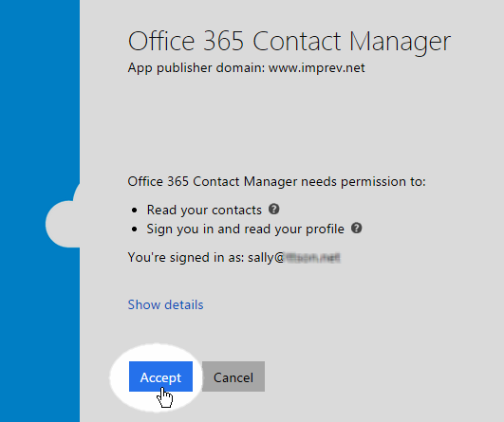Open help icon beside Read your contacts
The image size is (504, 422).
(x=274, y=209)
